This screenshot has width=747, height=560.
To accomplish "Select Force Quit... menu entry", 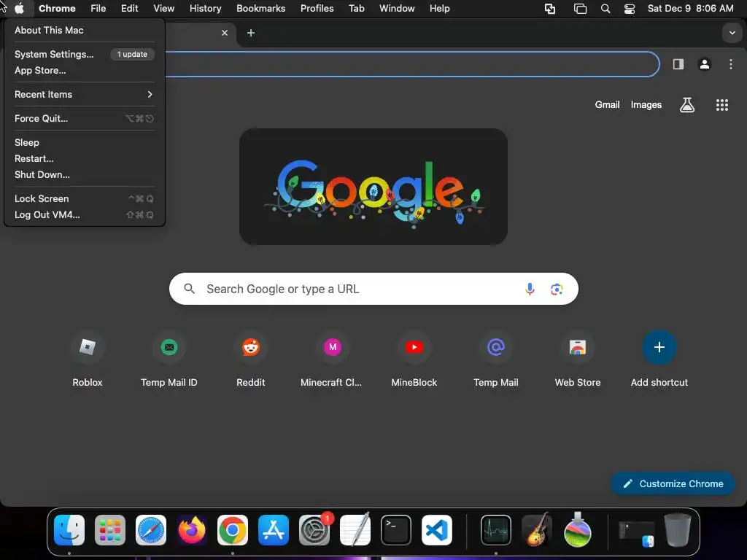I will (85, 119).
